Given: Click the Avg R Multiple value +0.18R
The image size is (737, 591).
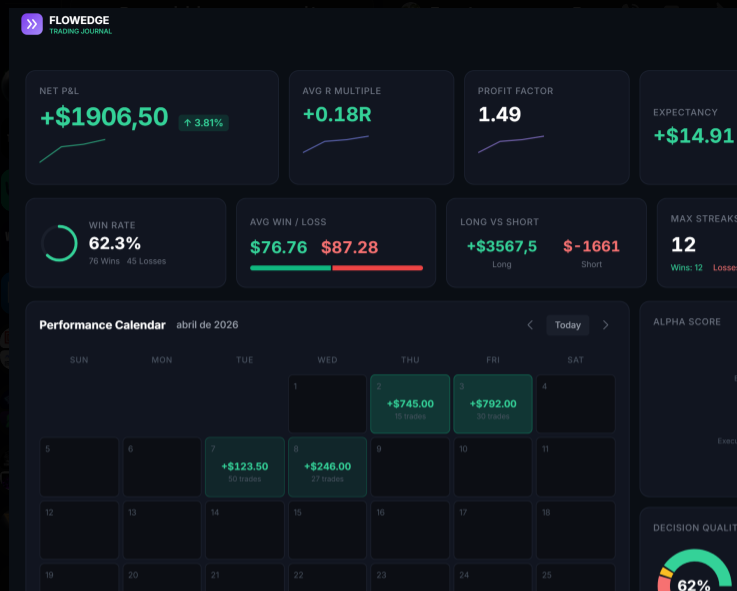Looking at the screenshot, I should (337, 114).
